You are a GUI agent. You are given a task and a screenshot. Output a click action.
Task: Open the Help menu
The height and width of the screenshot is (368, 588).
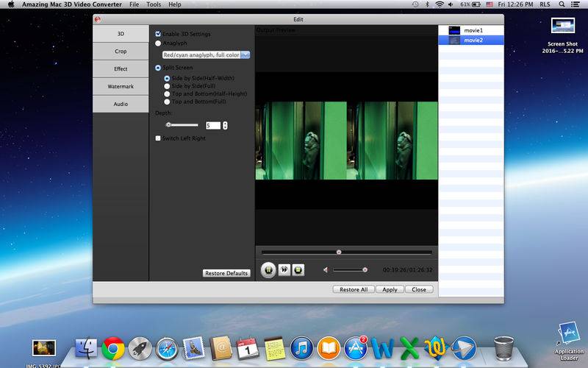(x=174, y=4)
